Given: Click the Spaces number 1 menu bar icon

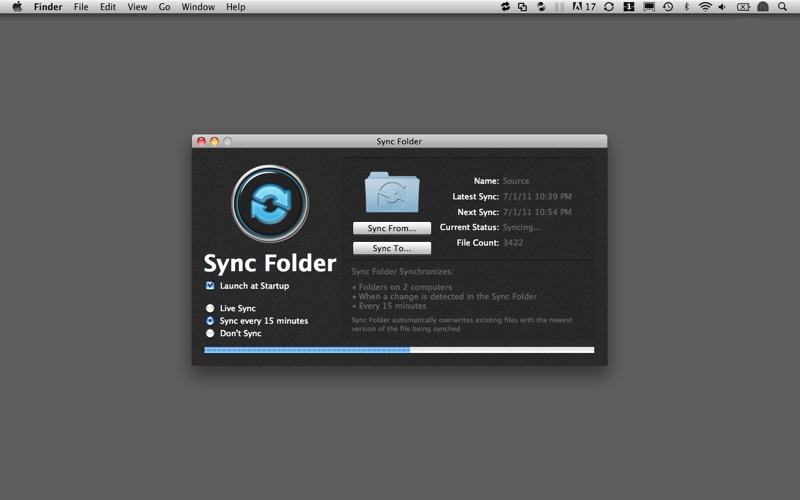Looking at the screenshot, I should pyautogui.click(x=629, y=7).
